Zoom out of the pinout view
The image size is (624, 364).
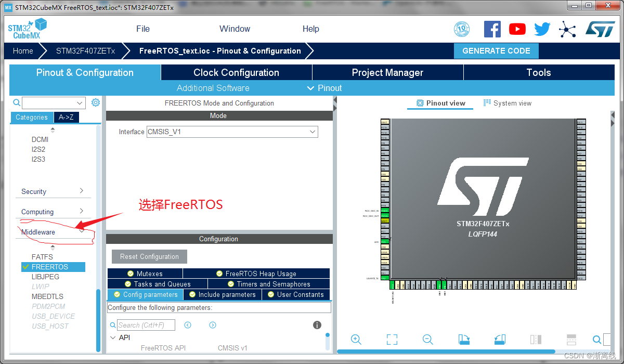428,340
